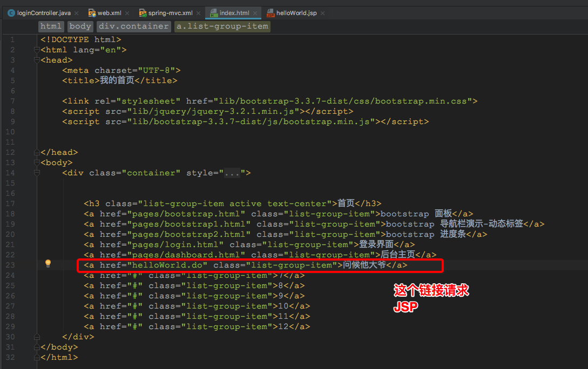Close the helloWorld.jsp tab
This screenshot has height=369, width=588.
point(322,13)
